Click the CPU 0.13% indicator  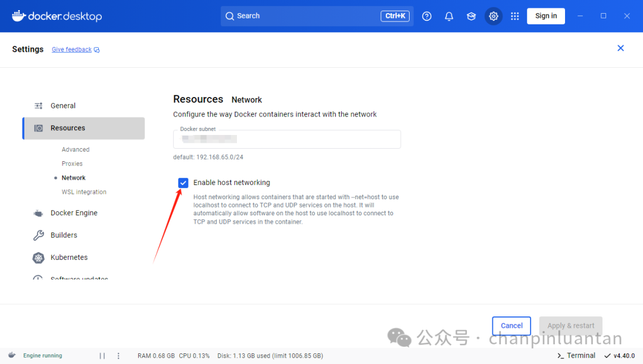(194, 356)
